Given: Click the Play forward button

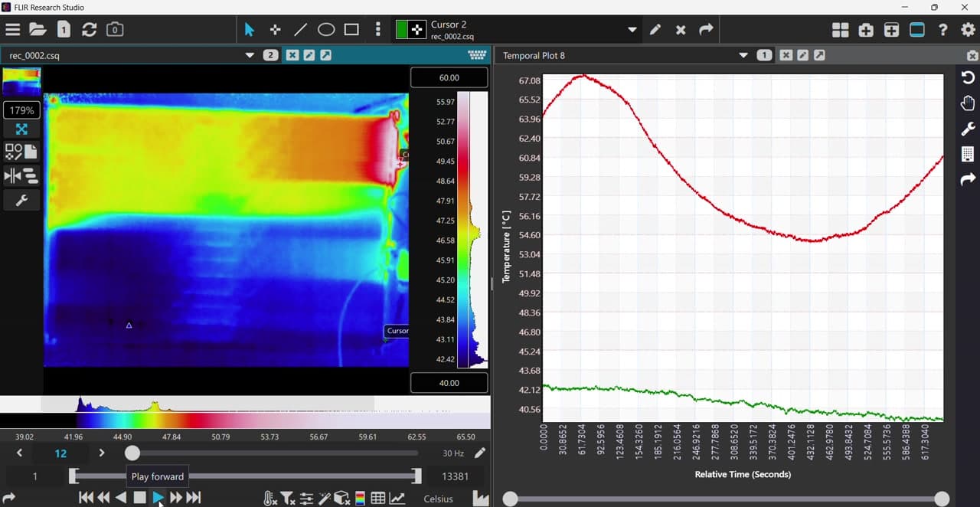Looking at the screenshot, I should (158, 498).
